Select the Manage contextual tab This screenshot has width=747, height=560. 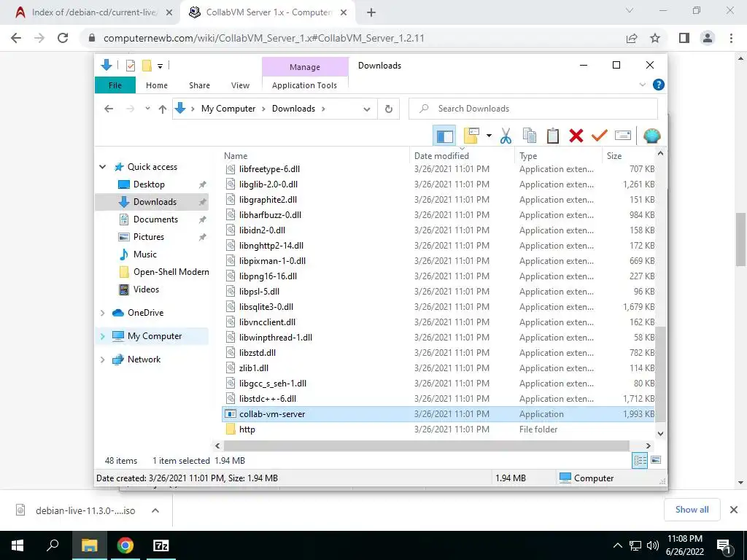[305, 67]
